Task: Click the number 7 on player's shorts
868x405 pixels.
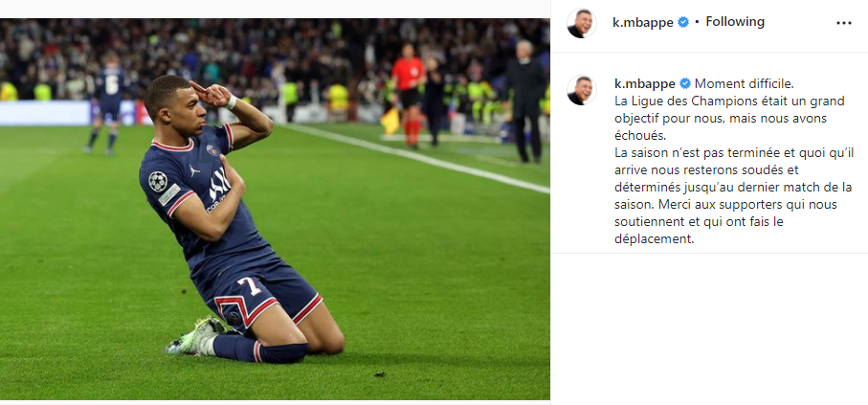Action: point(248,286)
